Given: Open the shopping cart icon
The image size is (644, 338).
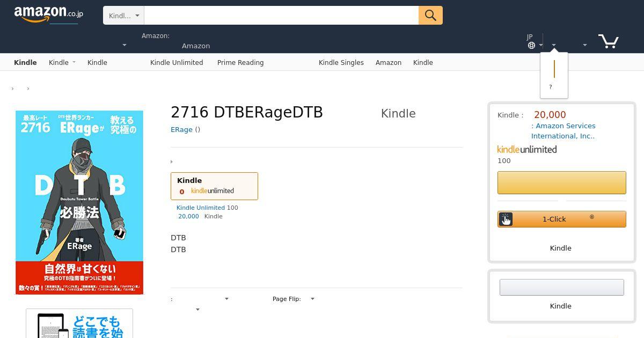Looking at the screenshot, I should 609,41.
